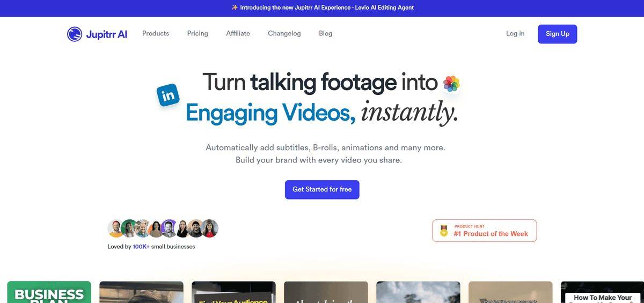Open the Affiliate page
This screenshot has width=644, height=303.
click(x=238, y=33)
